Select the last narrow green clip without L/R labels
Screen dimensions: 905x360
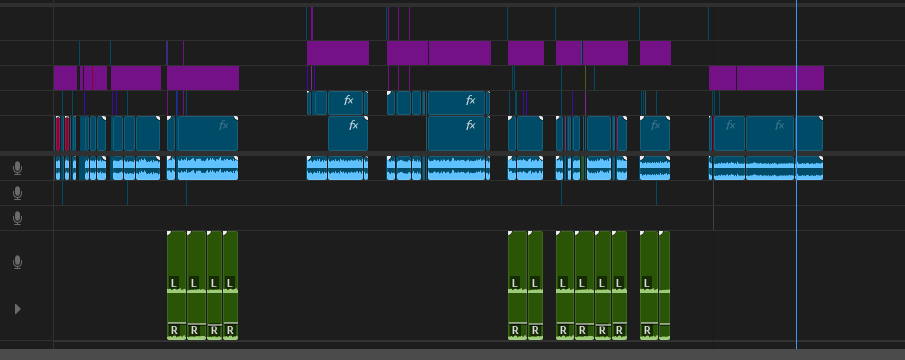[x=664, y=286]
